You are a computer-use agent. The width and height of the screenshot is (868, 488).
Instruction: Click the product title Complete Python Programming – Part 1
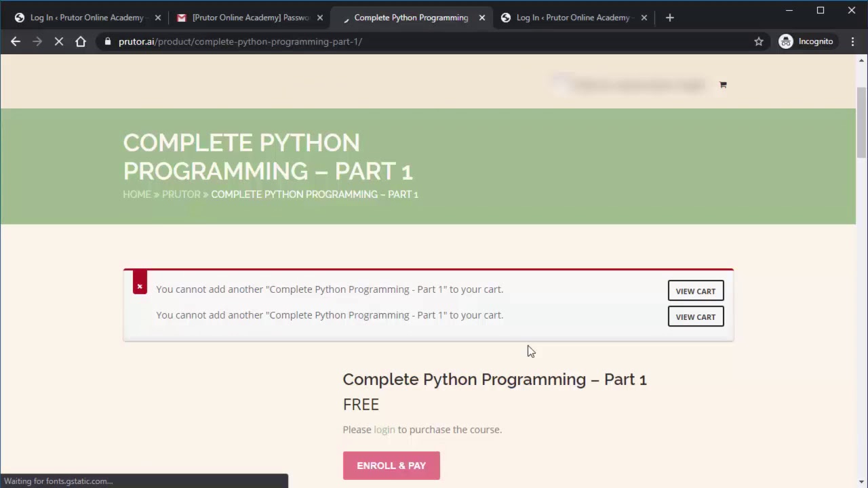494,380
